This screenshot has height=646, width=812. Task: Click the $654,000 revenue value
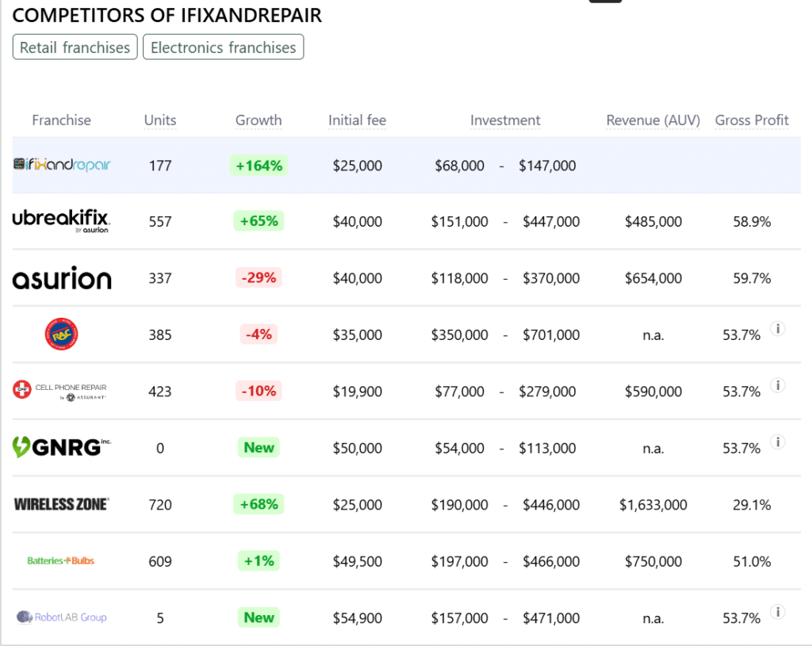653,278
